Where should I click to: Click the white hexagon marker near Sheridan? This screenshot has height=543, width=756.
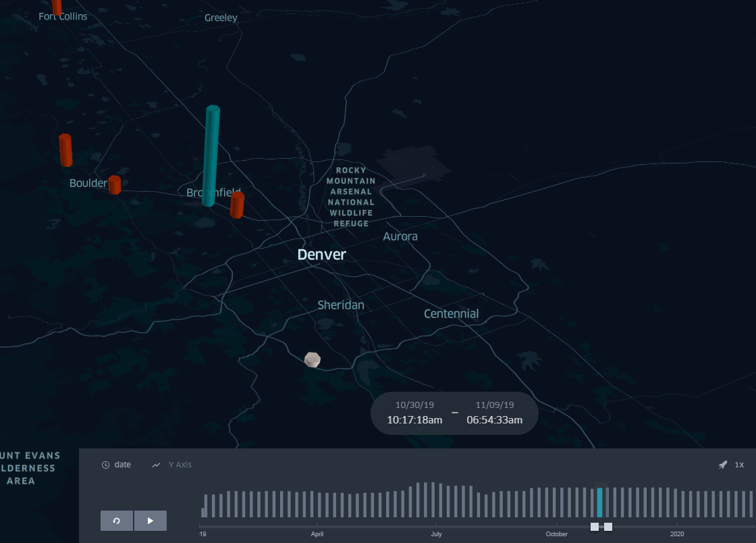click(x=312, y=360)
